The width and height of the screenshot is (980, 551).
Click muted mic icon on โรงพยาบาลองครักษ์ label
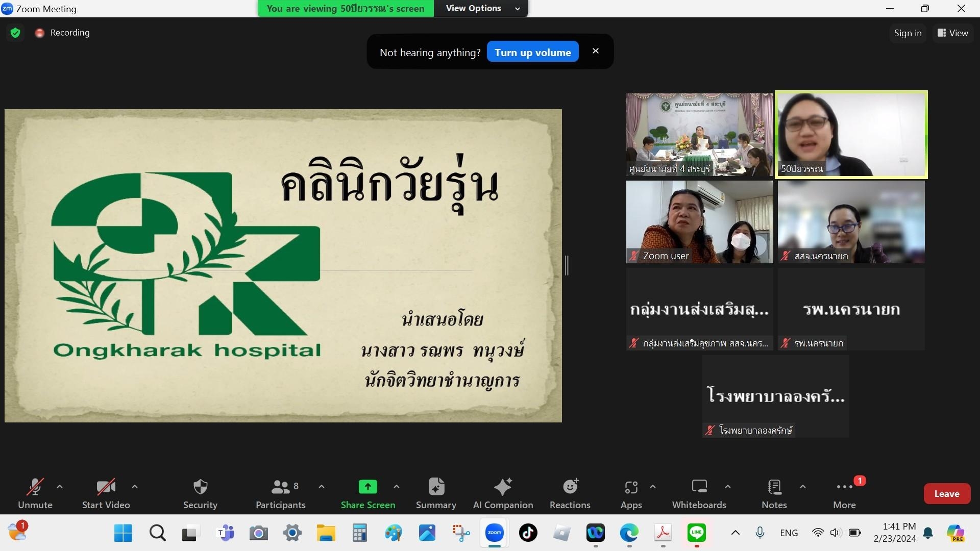click(709, 431)
